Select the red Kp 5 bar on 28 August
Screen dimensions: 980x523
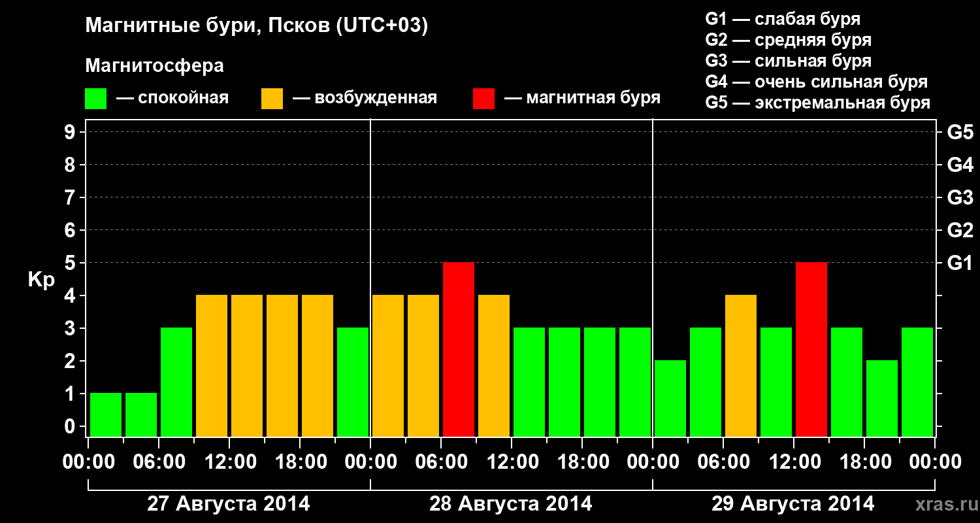click(x=459, y=349)
